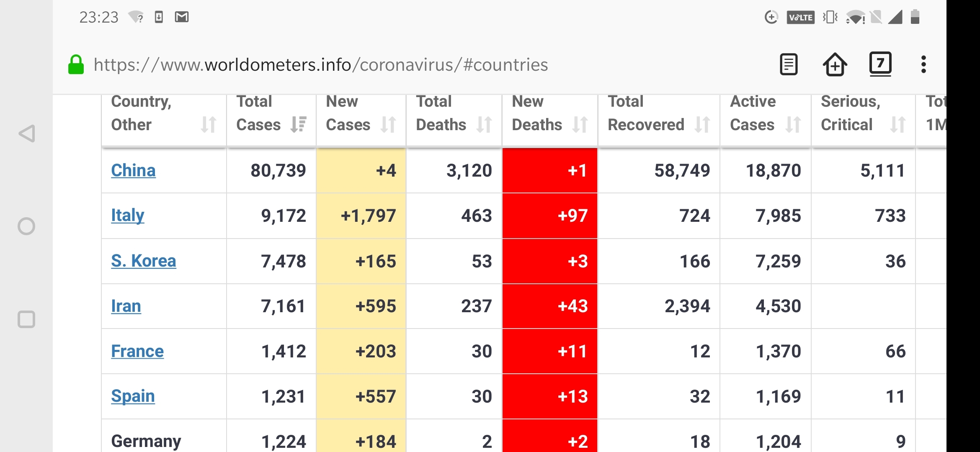
Task: Sort by Total Cases column arrow
Action: (x=299, y=124)
